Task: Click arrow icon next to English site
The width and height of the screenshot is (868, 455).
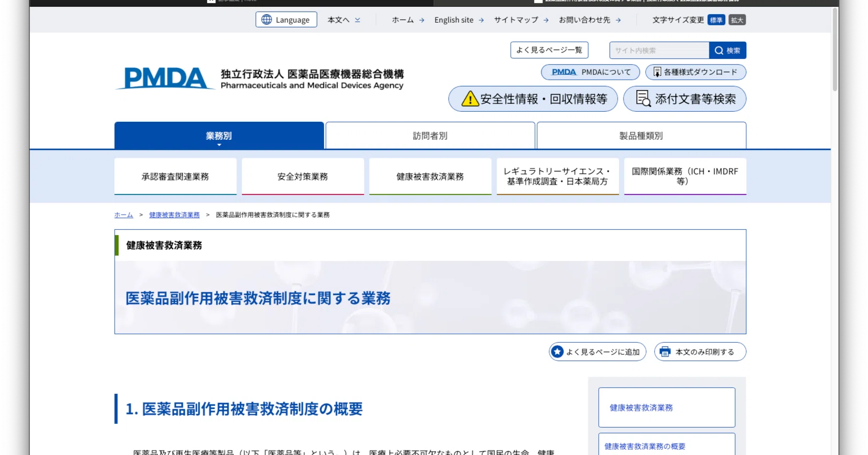Action: (481, 20)
